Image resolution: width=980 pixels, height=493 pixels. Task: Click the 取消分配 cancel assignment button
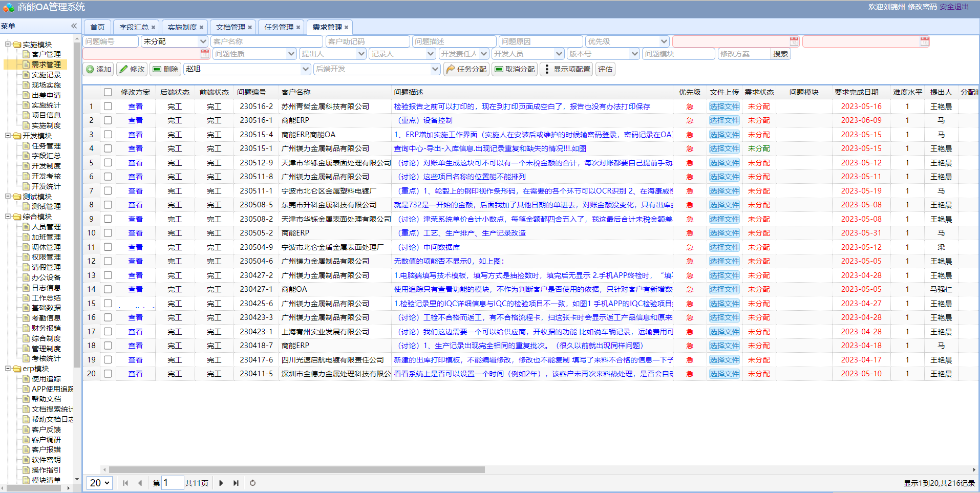click(515, 69)
